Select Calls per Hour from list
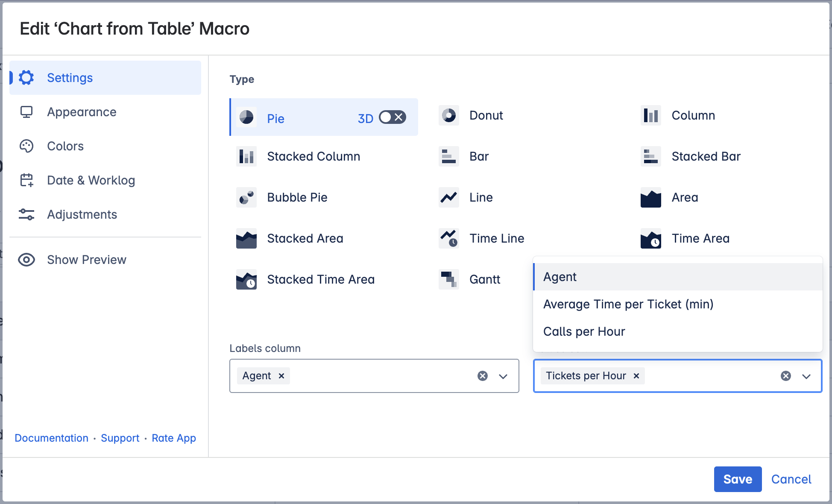 point(584,331)
